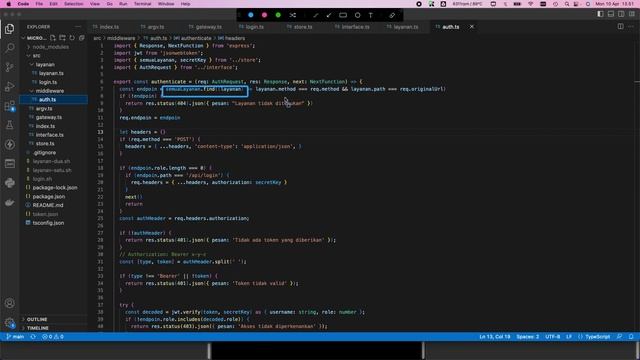The width and height of the screenshot is (640, 360).
Task: Click Spaces: 2 indentation setting
Action: click(x=527, y=337)
